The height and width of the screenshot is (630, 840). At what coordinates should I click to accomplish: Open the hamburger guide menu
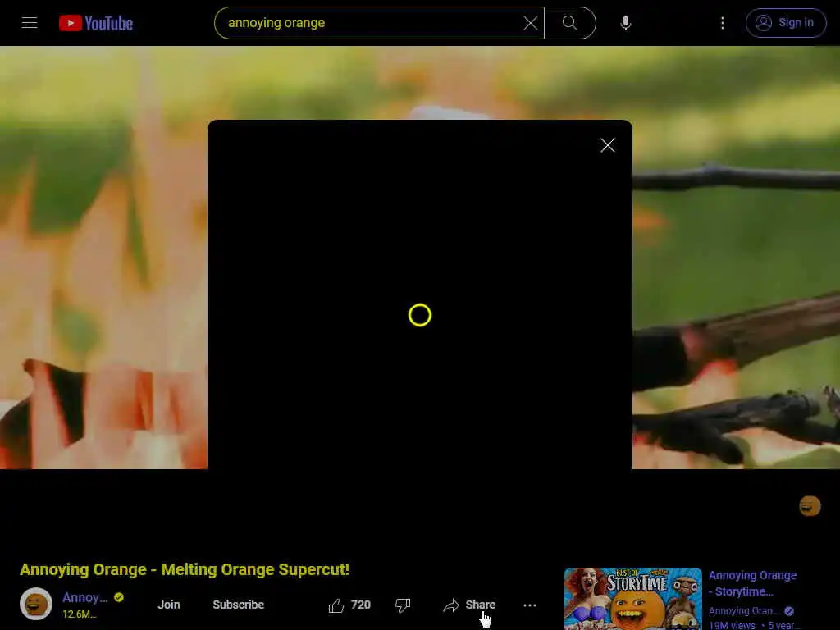(30, 23)
